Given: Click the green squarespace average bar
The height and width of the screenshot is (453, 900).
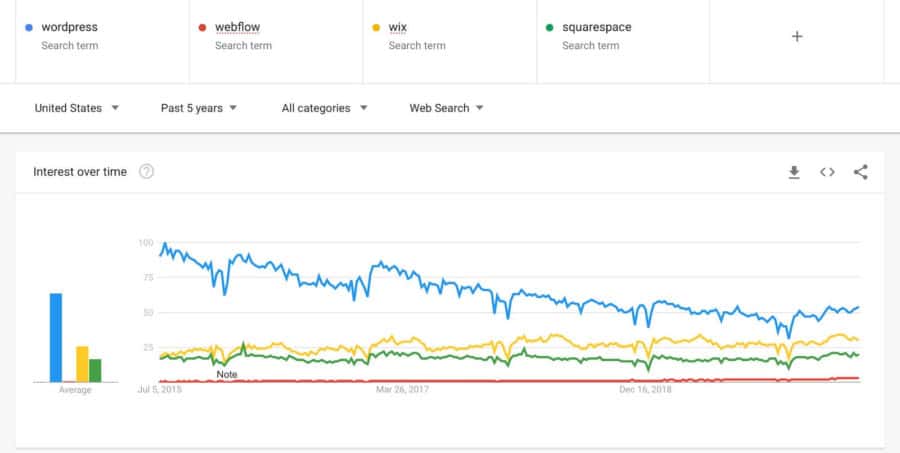Looking at the screenshot, I should tap(95, 370).
